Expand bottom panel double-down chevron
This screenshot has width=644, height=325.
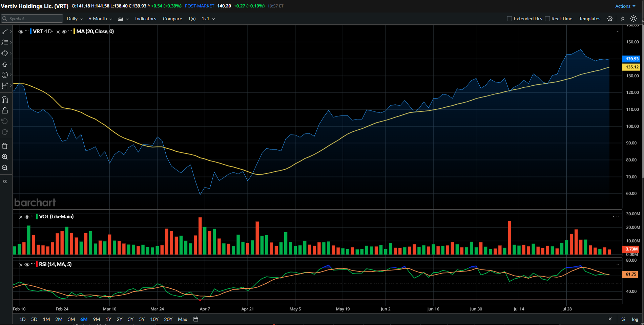click(610, 319)
